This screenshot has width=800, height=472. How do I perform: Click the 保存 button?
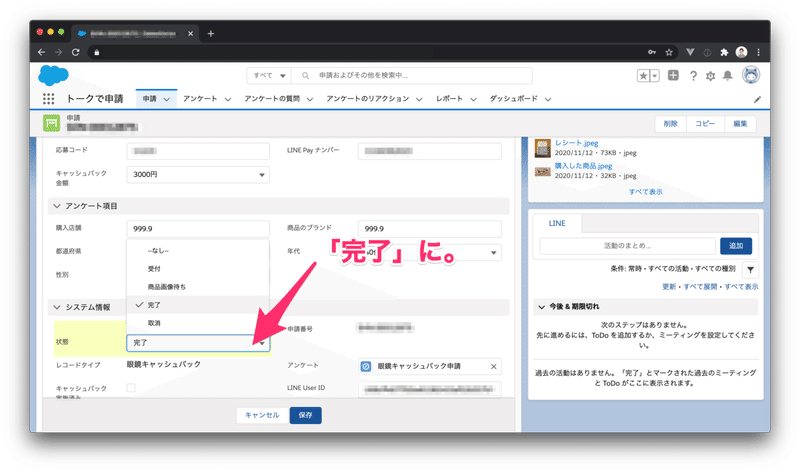306,415
